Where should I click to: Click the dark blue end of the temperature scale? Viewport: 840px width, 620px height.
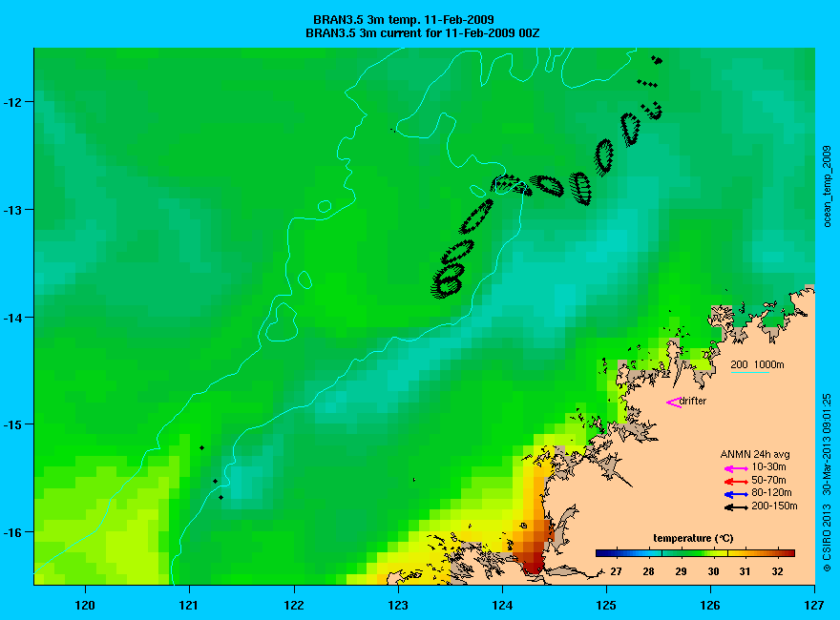[602, 553]
